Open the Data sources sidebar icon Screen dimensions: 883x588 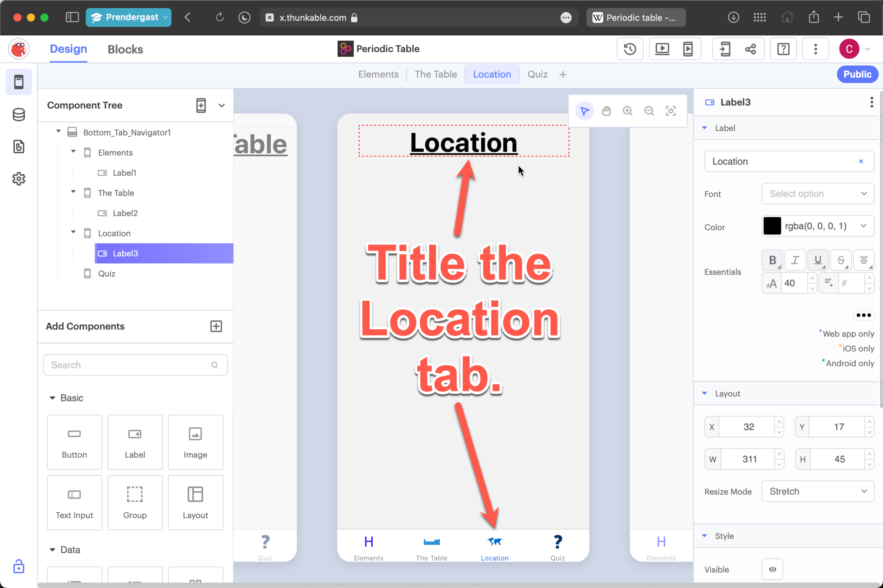(19, 115)
